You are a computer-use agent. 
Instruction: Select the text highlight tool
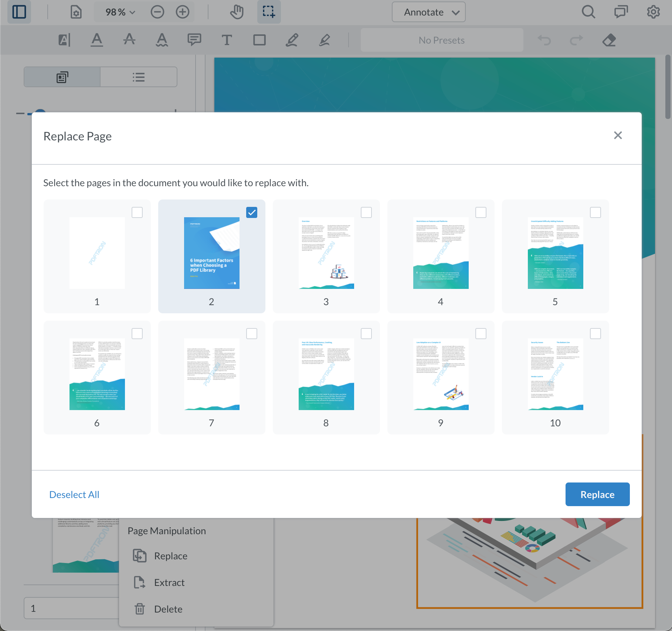point(64,40)
